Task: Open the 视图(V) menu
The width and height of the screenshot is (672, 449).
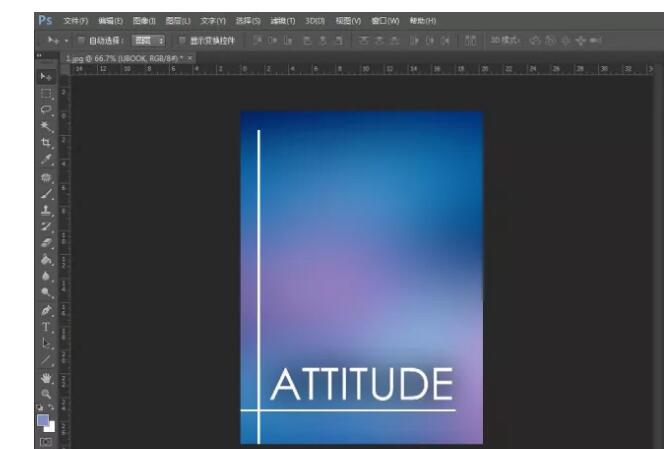Action: pyautogui.click(x=348, y=21)
